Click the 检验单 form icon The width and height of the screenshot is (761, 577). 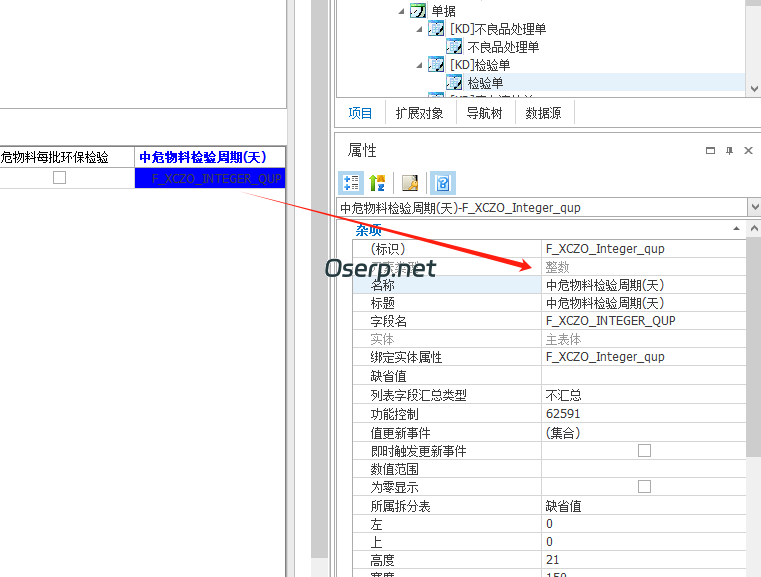tap(454, 82)
